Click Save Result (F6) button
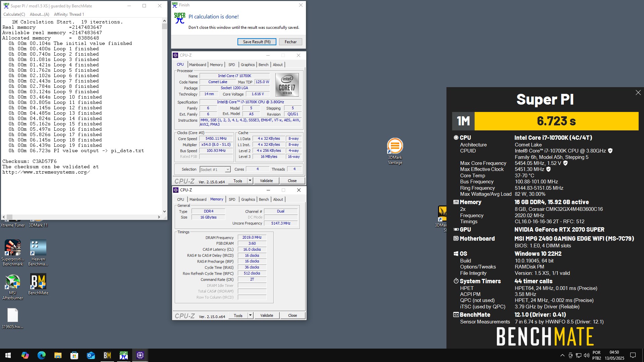644x362 pixels. coord(257,42)
